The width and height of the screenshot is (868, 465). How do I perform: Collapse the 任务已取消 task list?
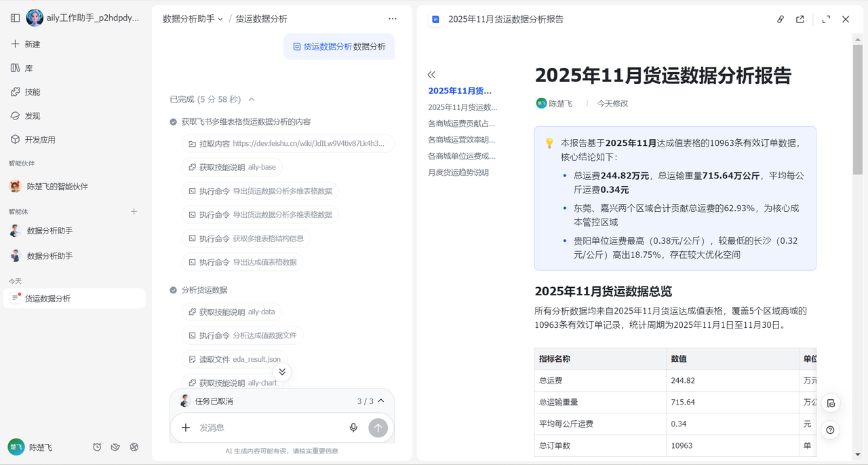[381, 401]
